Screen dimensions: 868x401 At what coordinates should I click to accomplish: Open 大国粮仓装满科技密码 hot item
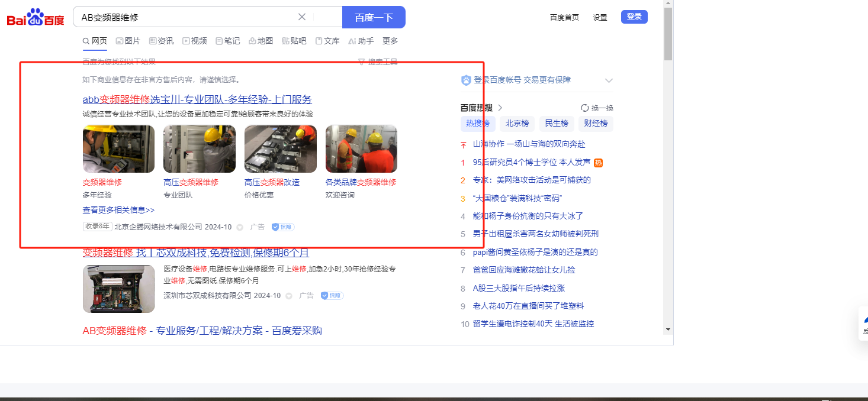click(x=517, y=198)
